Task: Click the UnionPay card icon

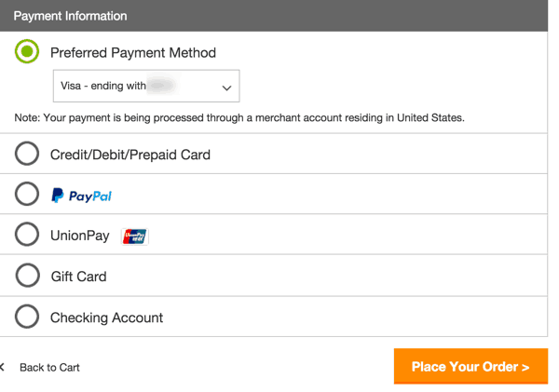Action: click(x=135, y=237)
